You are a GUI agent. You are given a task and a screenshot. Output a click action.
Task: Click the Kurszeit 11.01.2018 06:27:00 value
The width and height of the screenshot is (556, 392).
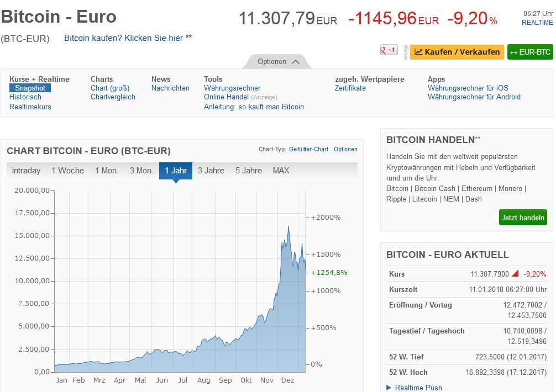507,289
